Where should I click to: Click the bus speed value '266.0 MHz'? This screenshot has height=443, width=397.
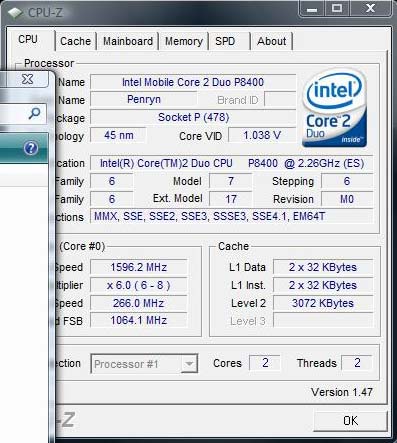[x=139, y=303]
